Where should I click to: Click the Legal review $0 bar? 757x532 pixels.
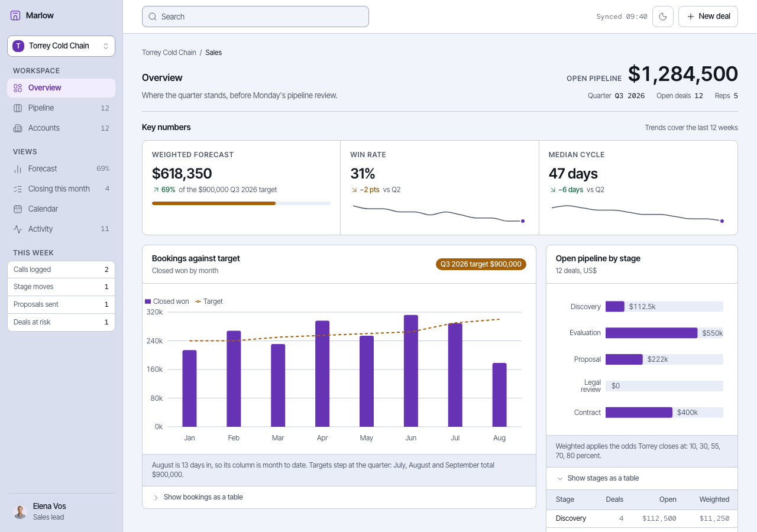coord(664,386)
